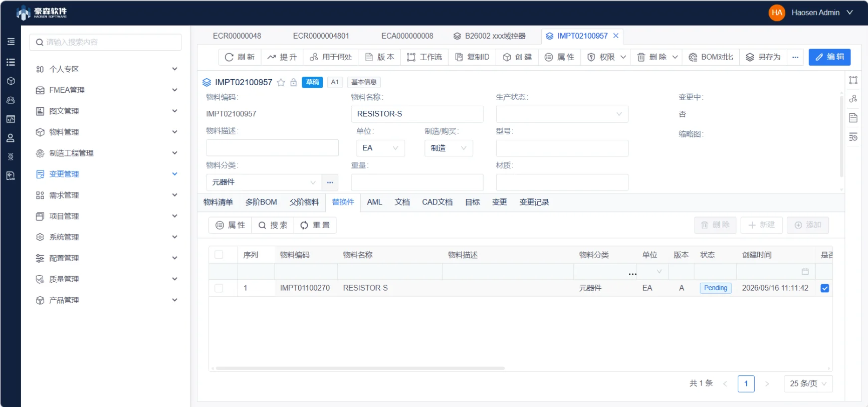The image size is (868, 407).
Task: Click the blue 编辑 edit button
Action: coord(829,57)
